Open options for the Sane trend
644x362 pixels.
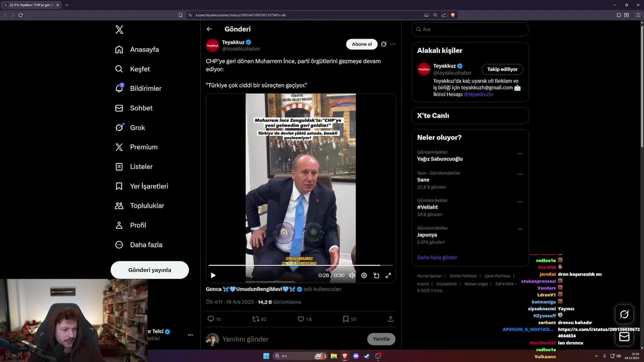pyautogui.click(x=520, y=174)
